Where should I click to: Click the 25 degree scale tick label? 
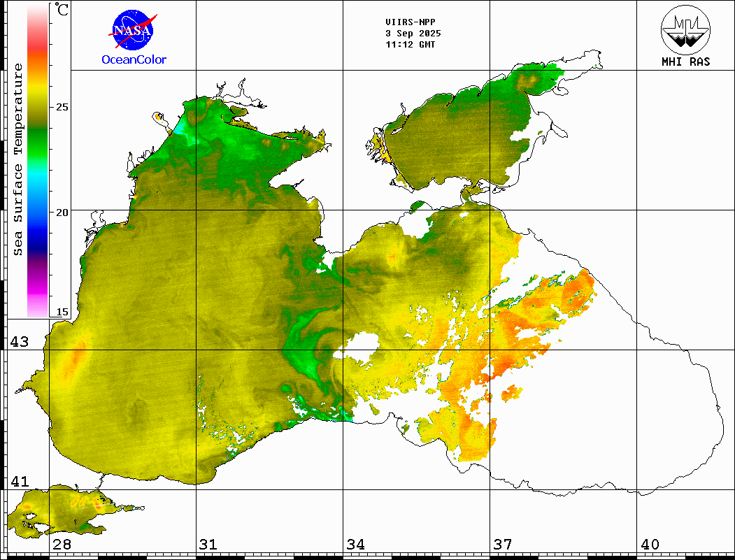tap(62, 107)
